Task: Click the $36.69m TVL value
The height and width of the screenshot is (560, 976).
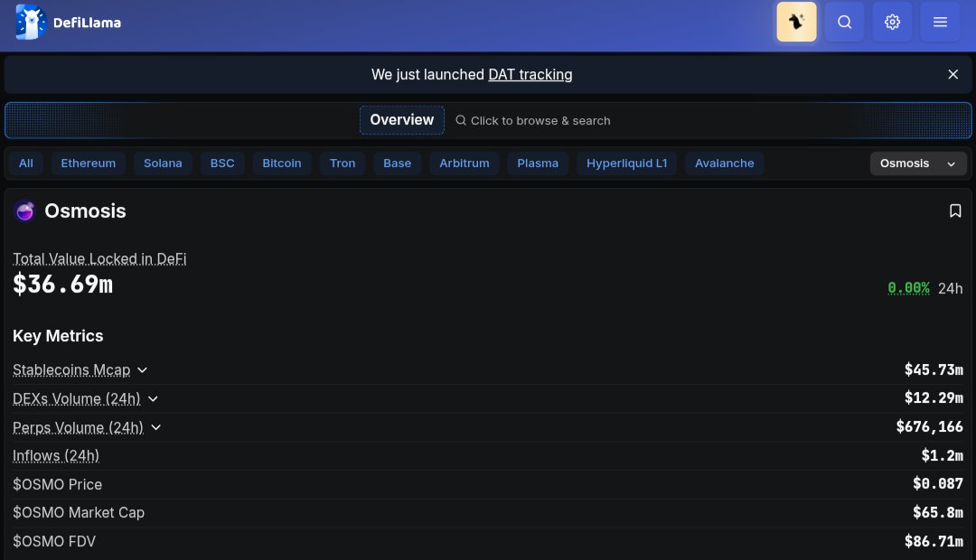Action: tap(63, 285)
